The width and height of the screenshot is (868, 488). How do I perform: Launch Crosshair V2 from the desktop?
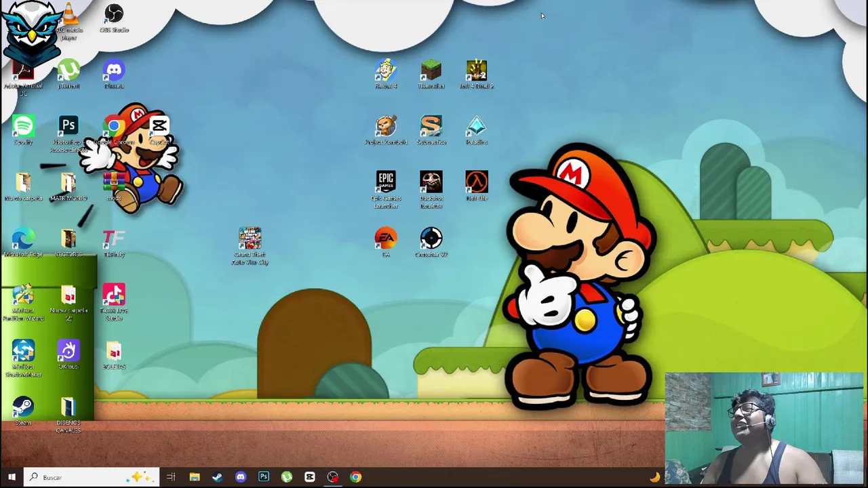coord(431,239)
